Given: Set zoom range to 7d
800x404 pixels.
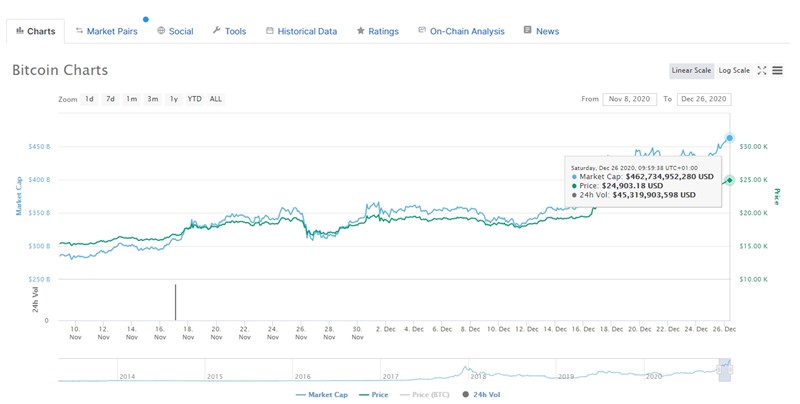Looking at the screenshot, I should click(110, 99).
